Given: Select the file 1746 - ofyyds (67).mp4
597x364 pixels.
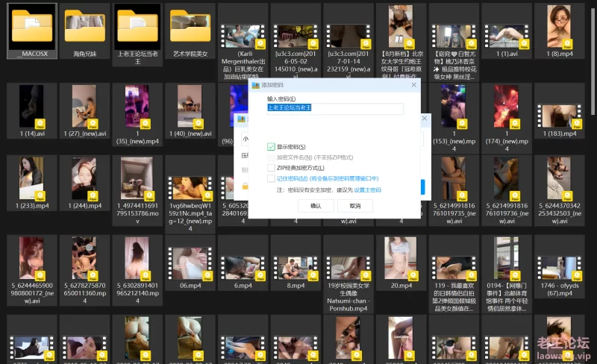Looking at the screenshot, I should 559,269.
